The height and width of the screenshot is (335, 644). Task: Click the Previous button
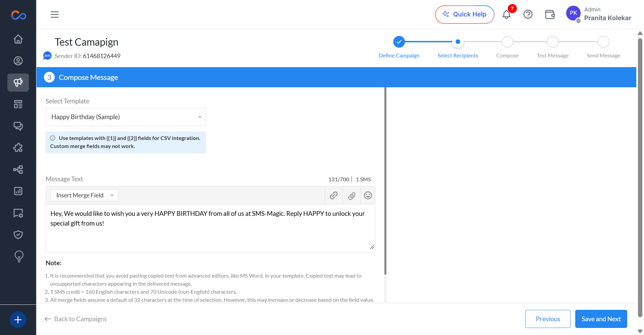(x=548, y=319)
